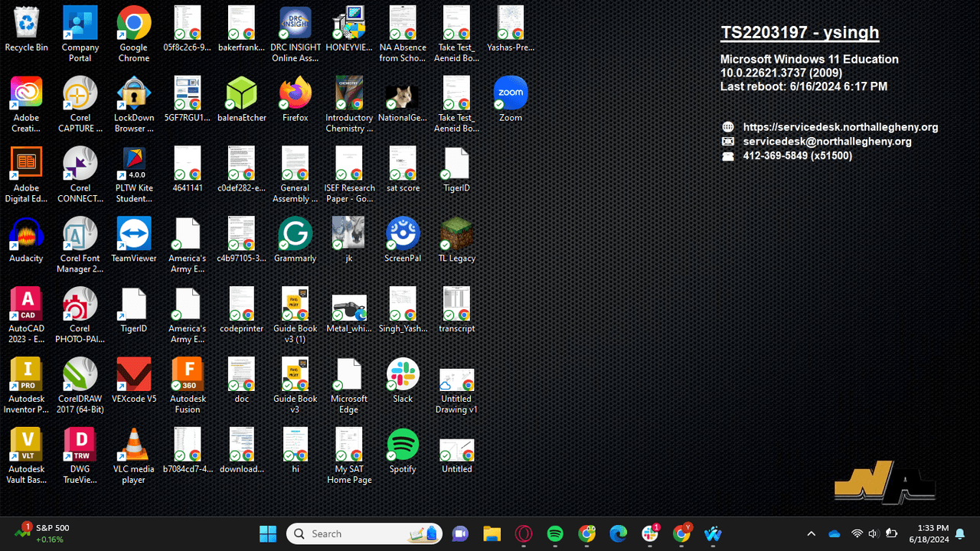980x551 pixels.
Task: Click the Windows Start button
Action: click(x=268, y=533)
